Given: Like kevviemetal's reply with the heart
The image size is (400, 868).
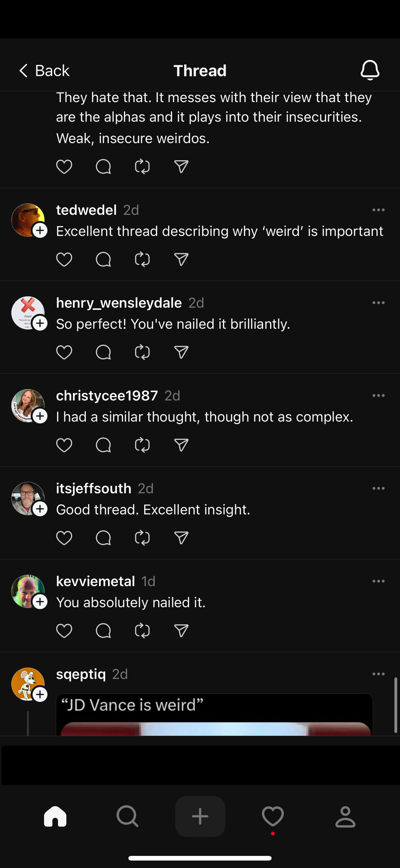Looking at the screenshot, I should click(64, 631).
